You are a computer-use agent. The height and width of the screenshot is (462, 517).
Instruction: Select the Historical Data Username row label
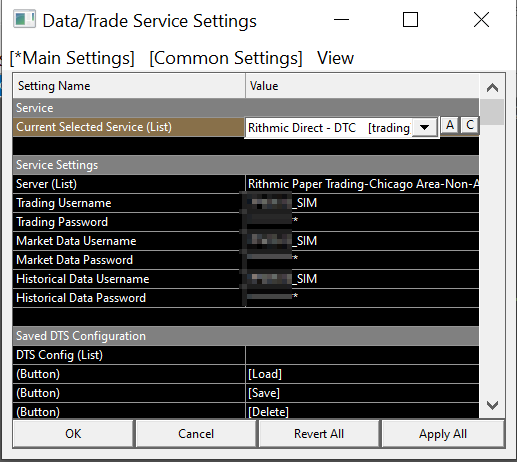(x=129, y=279)
